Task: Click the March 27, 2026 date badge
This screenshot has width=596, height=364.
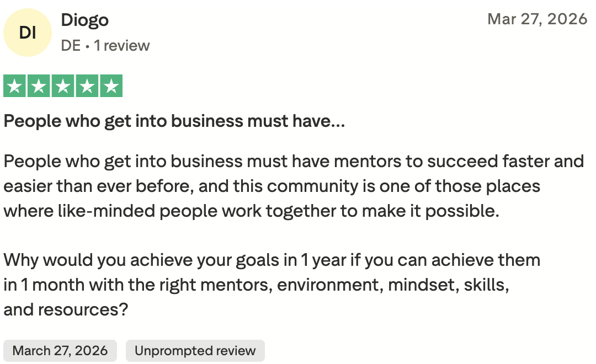Action: click(60, 351)
